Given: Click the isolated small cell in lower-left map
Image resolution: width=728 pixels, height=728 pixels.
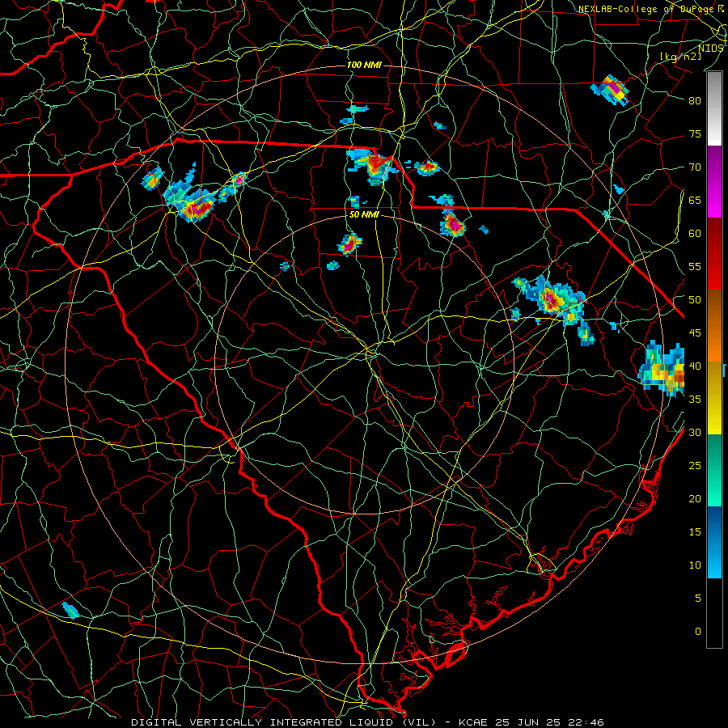Looking at the screenshot, I should pyautogui.click(x=70, y=610).
